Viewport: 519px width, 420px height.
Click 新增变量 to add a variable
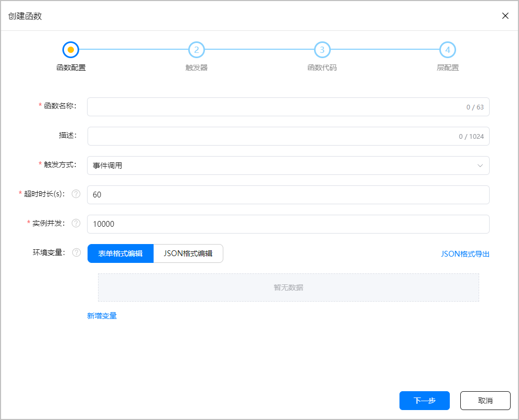(x=102, y=316)
